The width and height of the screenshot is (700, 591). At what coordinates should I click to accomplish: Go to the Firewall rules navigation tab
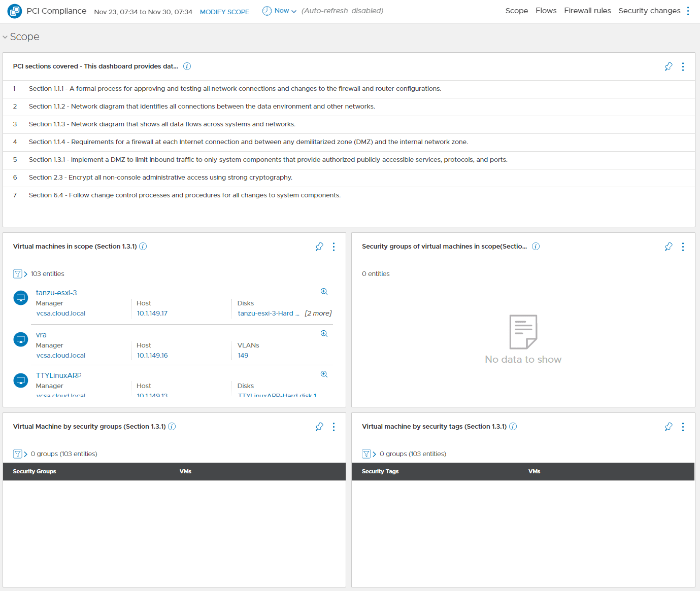[587, 11]
